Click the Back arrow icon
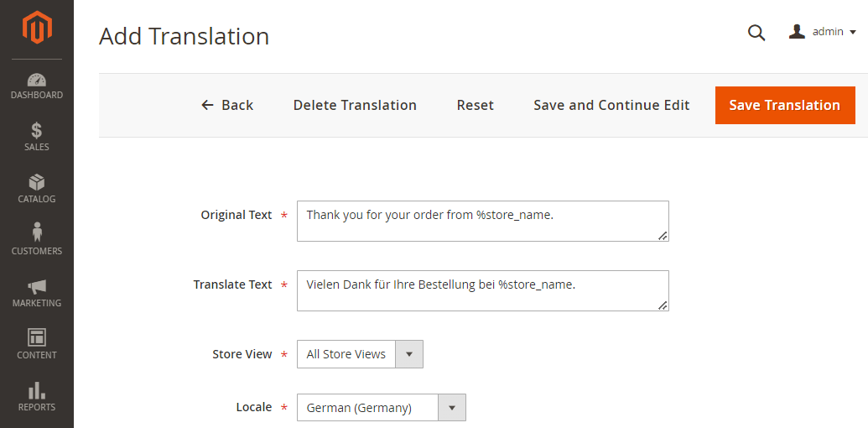 (208, 105)
